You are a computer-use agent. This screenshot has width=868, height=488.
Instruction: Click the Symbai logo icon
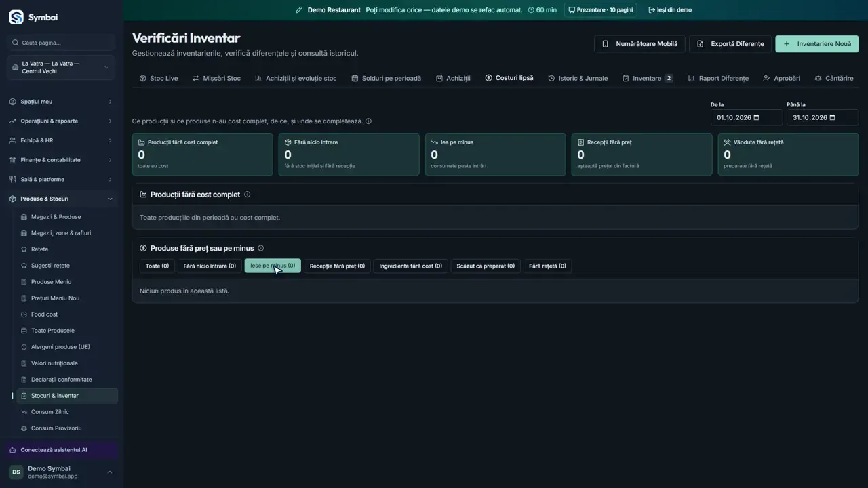click(16, 17)
